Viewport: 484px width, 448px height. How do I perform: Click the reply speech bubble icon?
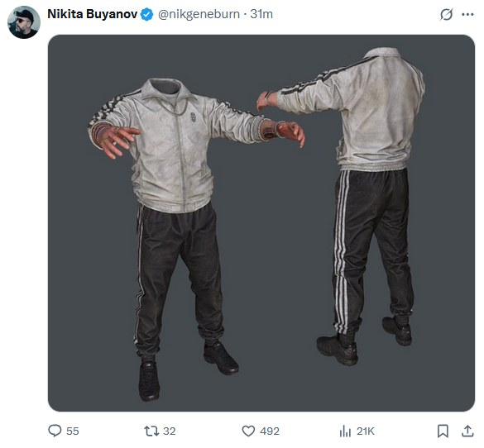[55, 431]
